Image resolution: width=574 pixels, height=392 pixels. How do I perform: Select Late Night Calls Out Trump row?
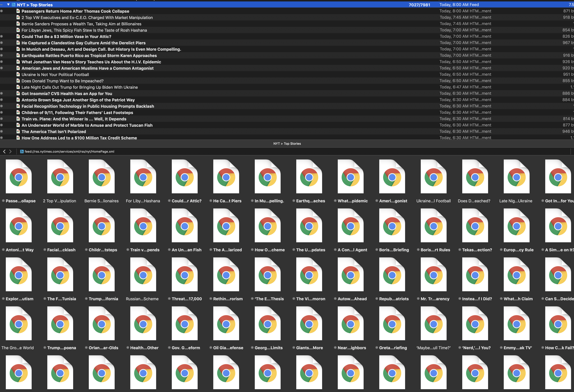(287, 87)
